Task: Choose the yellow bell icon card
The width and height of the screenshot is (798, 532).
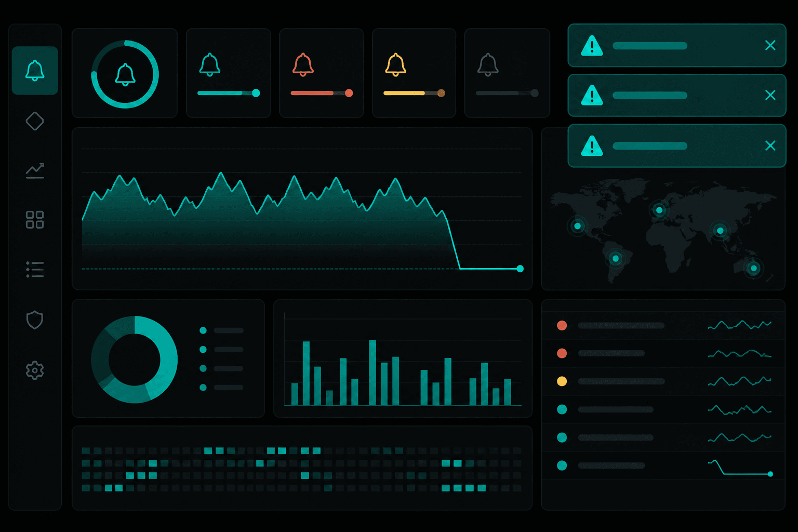Action: [395, 65]
